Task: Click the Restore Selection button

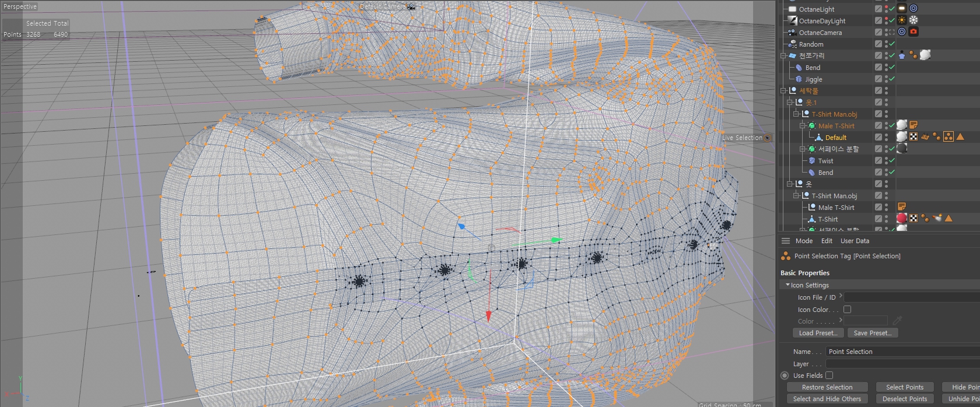Action: coord(827,387)
